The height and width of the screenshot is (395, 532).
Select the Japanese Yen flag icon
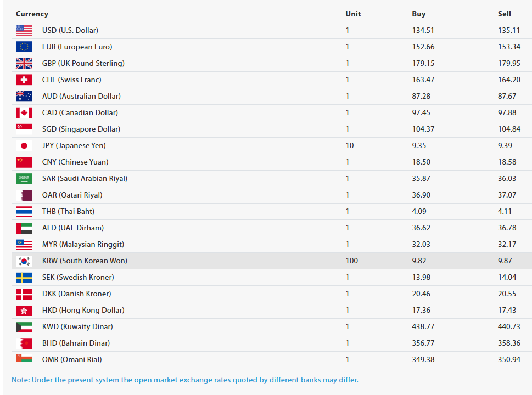pos(24,146)
